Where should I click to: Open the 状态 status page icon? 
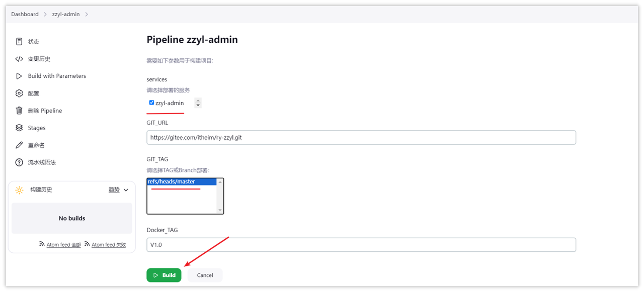click(19, 42)
